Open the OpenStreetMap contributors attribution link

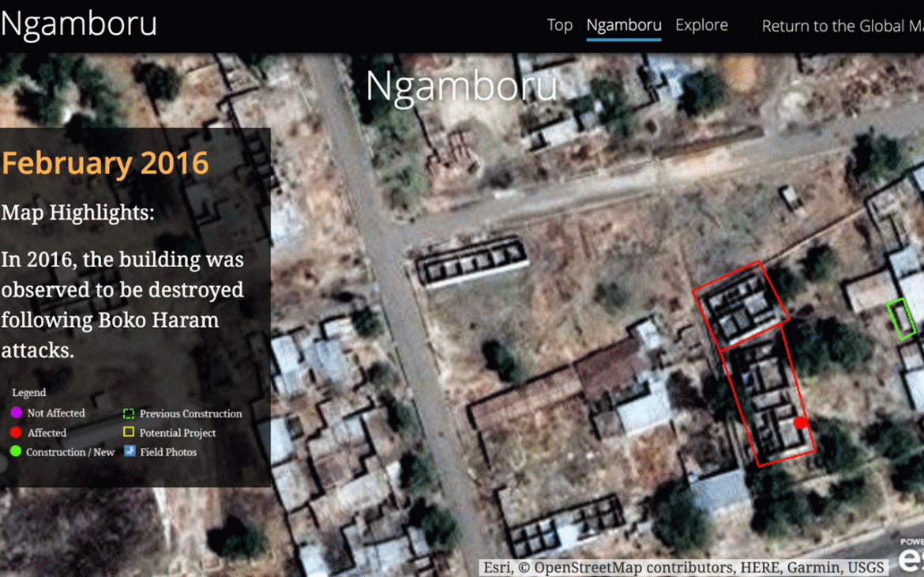[628, 567]
